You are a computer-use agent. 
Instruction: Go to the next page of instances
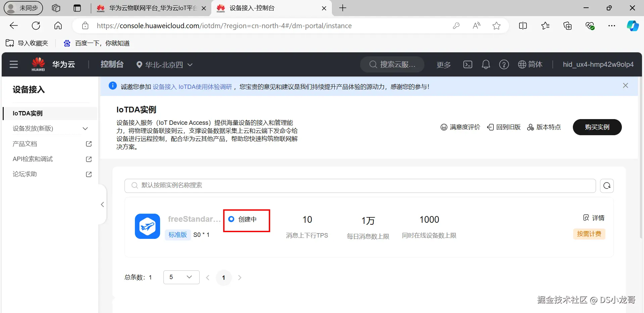[240, 277]
